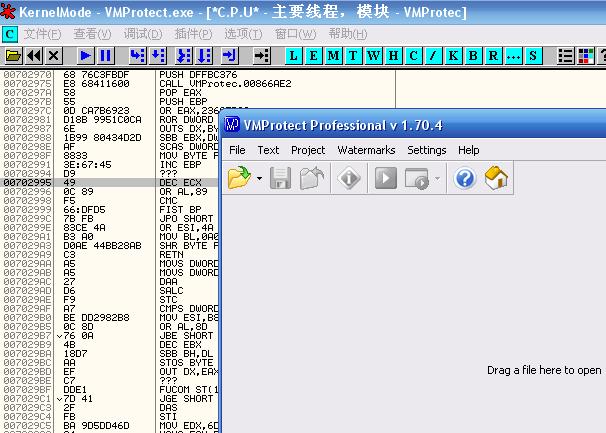Click the VMProtect toolbar icon between the save and information icons

pos(312,178)
